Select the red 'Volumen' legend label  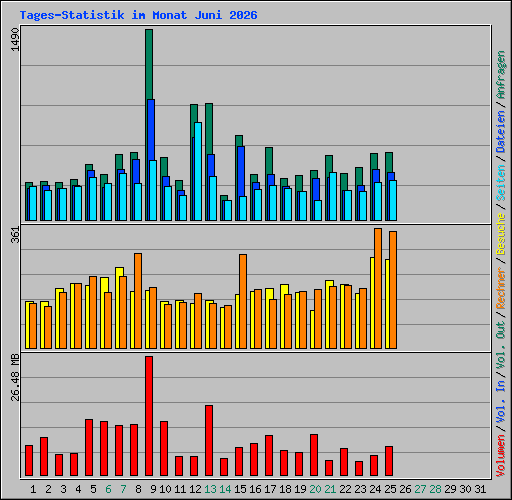(501, 455)
